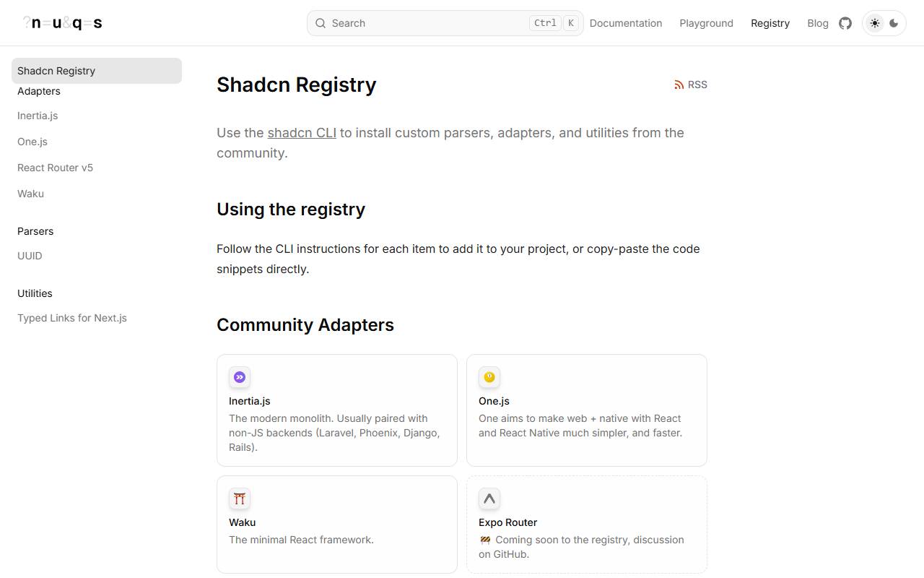
Task: Open the Inertia.js card title
Action: tap(250, 401)
